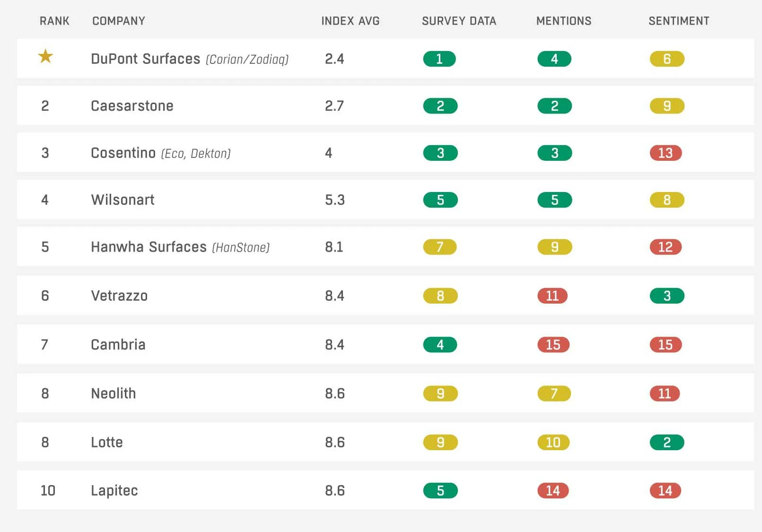
Task: Click rank number 10 for Lapitec
Action: click(48, 490)
